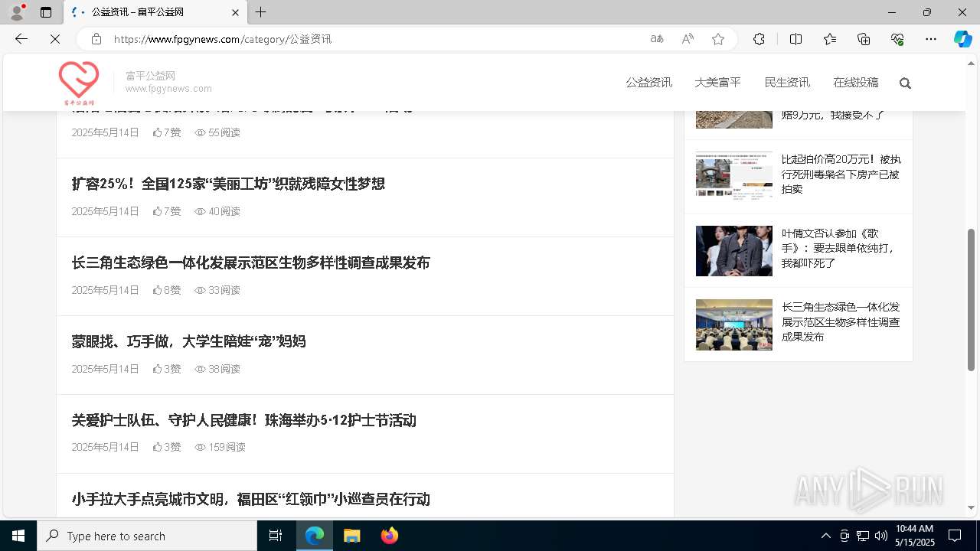Open article 蒙眼找、巧手做,大学生陪娃

click(188, 341)
